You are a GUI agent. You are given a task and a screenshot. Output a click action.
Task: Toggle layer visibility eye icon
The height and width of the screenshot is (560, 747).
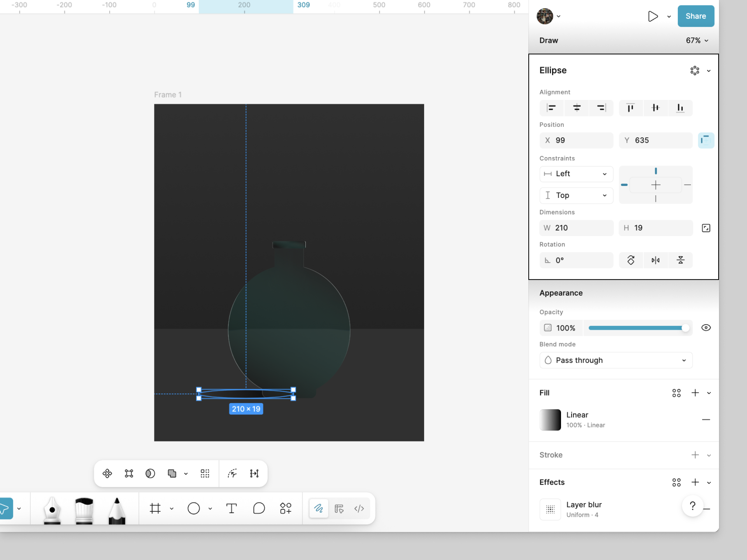[706, 328]
